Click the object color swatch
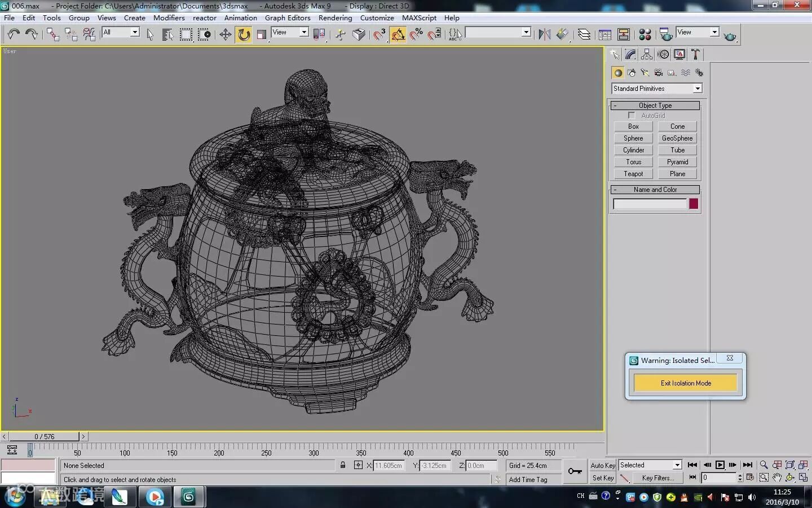The image size is (812, 508). tap(694, 204)
